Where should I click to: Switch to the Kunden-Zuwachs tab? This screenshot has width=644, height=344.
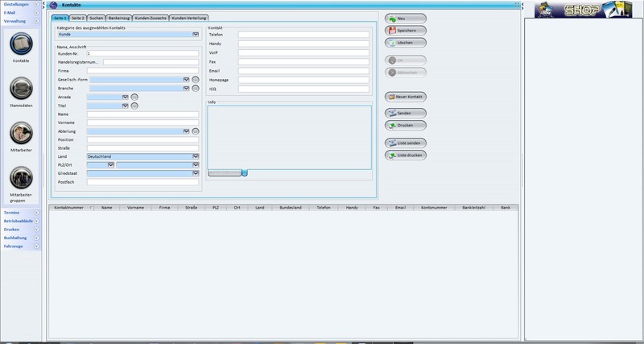[149, 18]
